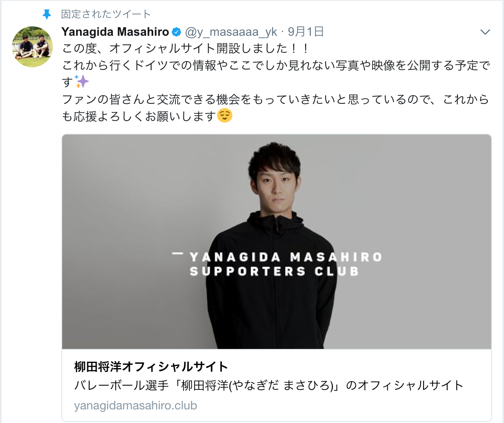Viewport: 504px width, 423px height.
Task: Open the supporters club card image
Action: [277, 242]
